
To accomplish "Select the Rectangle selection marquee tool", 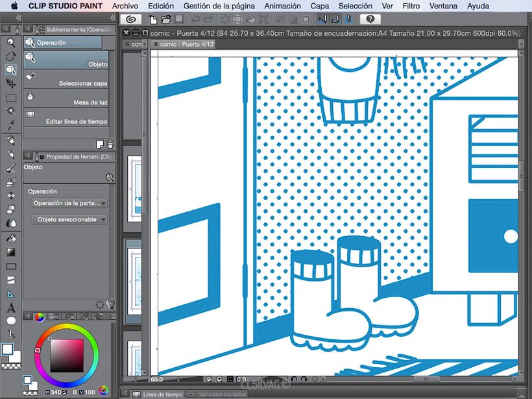I will coord(10,97).
